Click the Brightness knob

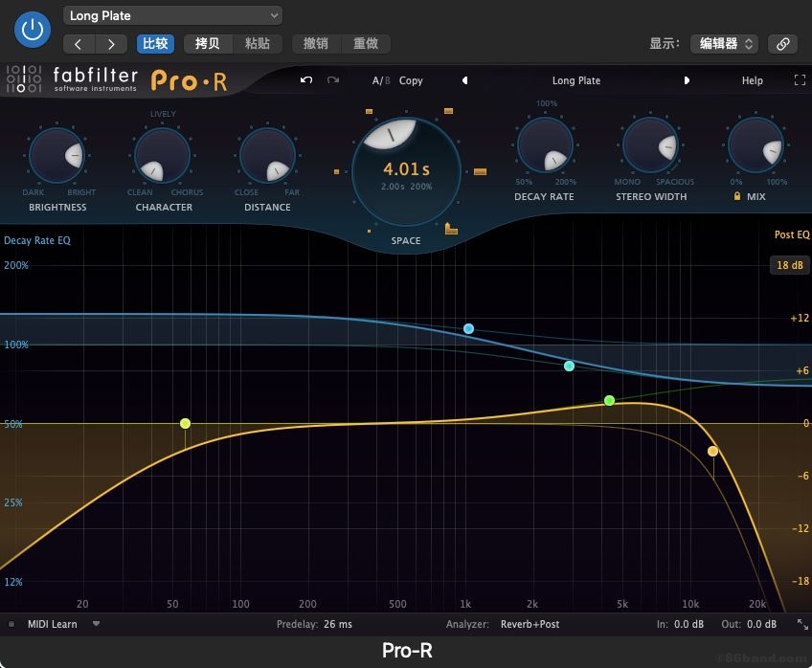(57, 155)
